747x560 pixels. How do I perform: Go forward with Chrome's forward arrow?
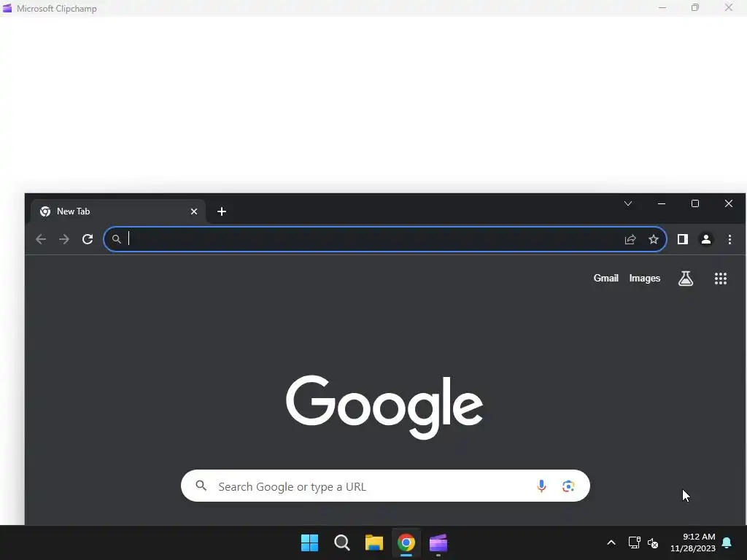click(64, 239)
